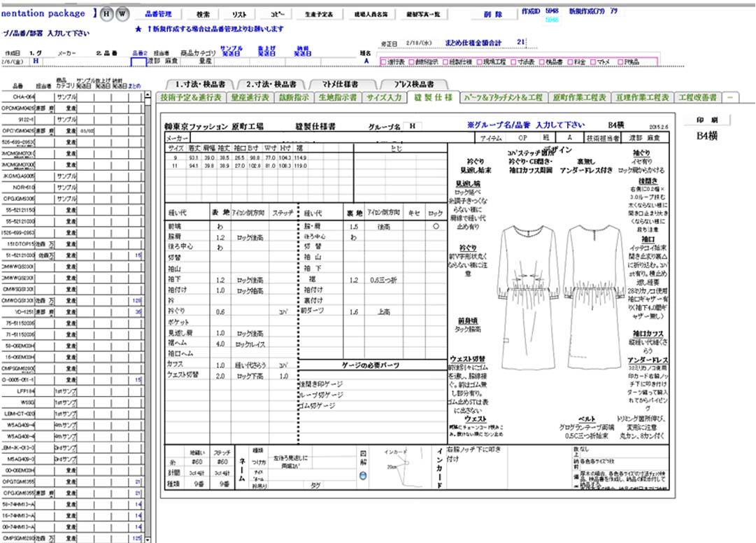Click the 後開き印ゲージ entry
Image resolution: width=756 pixels, height=543 pixels.
(x=322, y=384)
